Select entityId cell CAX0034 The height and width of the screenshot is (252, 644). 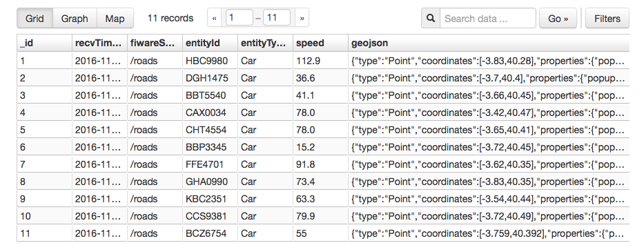210,113
